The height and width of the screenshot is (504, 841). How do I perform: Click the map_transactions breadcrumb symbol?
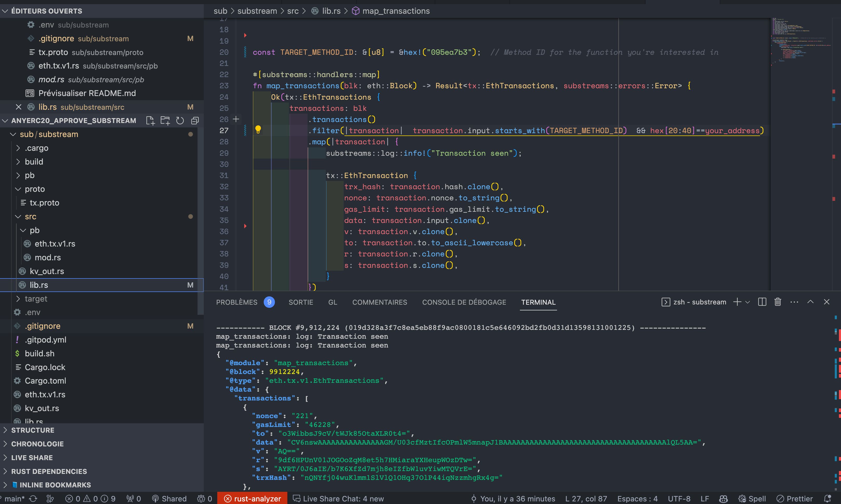click(x=396, y=11)
